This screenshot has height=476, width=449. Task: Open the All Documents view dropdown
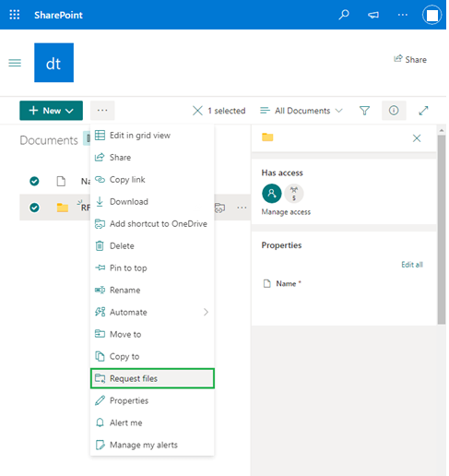point(301,111)
